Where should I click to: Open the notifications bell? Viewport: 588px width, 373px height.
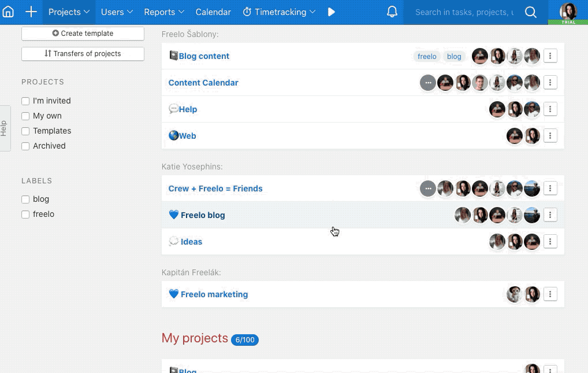pos(392,12)
